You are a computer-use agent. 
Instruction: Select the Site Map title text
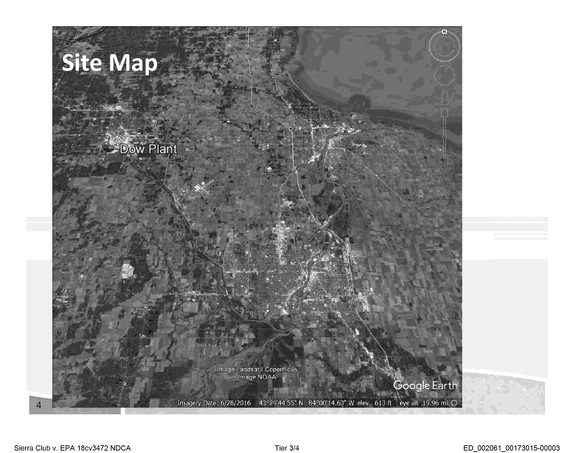pos(109,63)
